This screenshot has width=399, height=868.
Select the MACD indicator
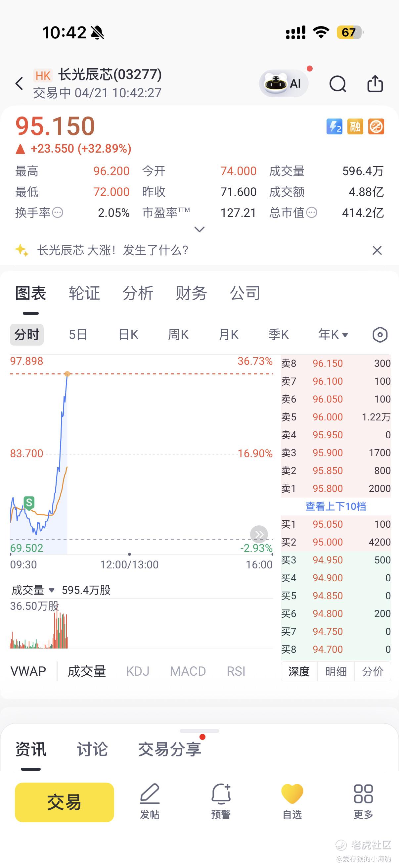[188, 671]
